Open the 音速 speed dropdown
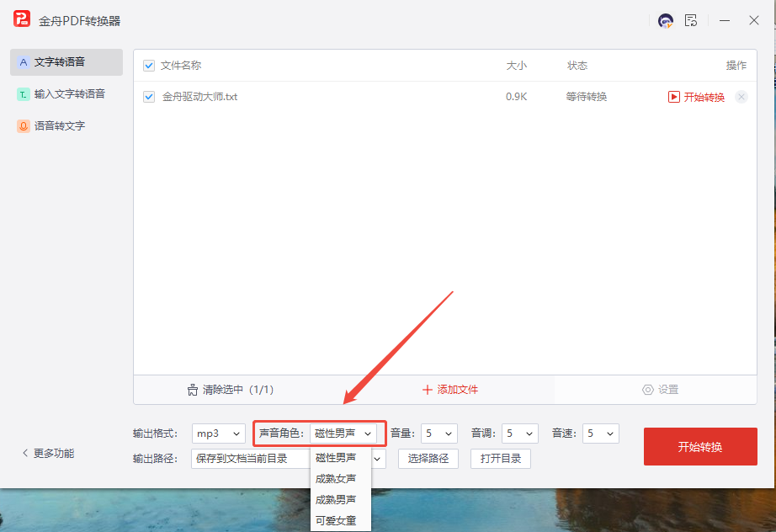776x532 pixels. [x=600, y=434]
